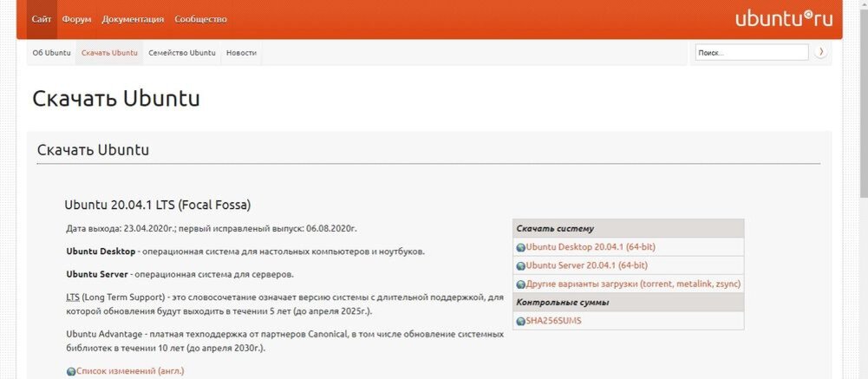
Task: Open the Сайт top menu item
Action: click(x=42, y=19)
